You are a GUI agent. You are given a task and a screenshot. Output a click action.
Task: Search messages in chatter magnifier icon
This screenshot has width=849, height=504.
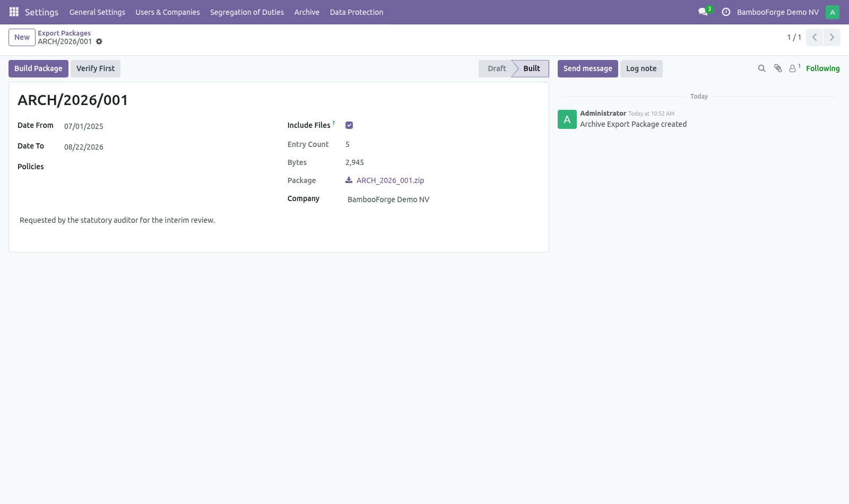(762, 68)
